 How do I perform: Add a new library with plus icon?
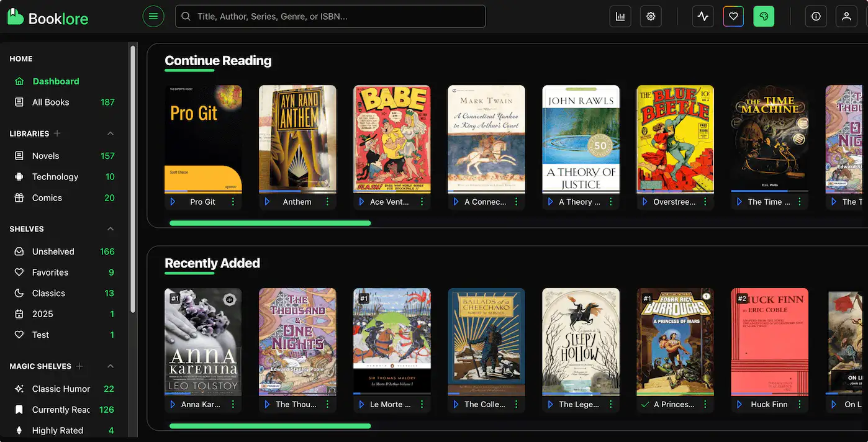(x=57, y=133)
